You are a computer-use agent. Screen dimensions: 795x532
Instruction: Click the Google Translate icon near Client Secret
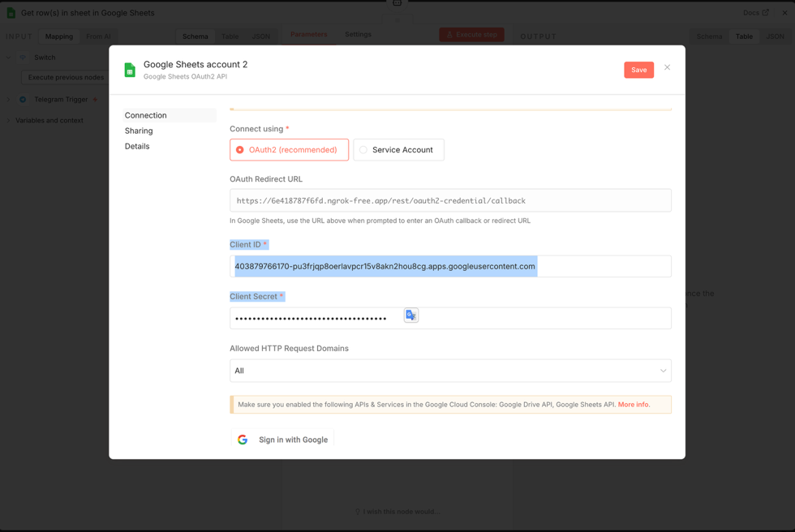tap(411, 315)
